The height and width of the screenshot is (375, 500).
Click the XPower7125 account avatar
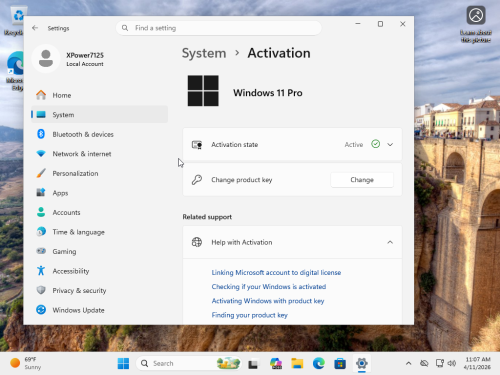46,59
